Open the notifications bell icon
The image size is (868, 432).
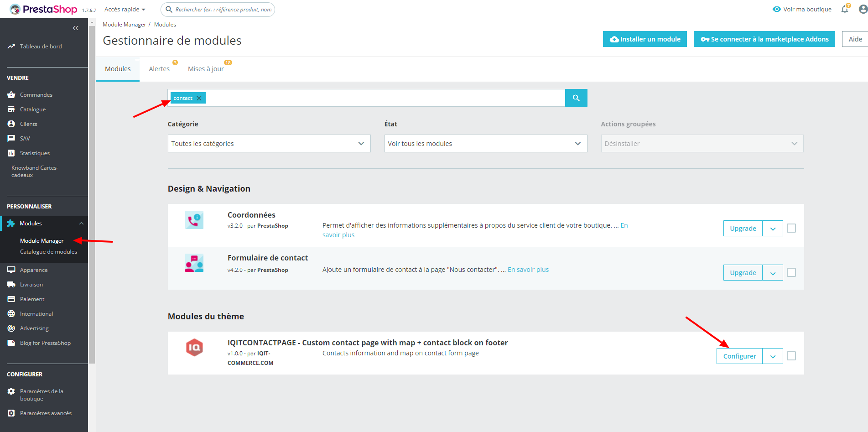845,9
